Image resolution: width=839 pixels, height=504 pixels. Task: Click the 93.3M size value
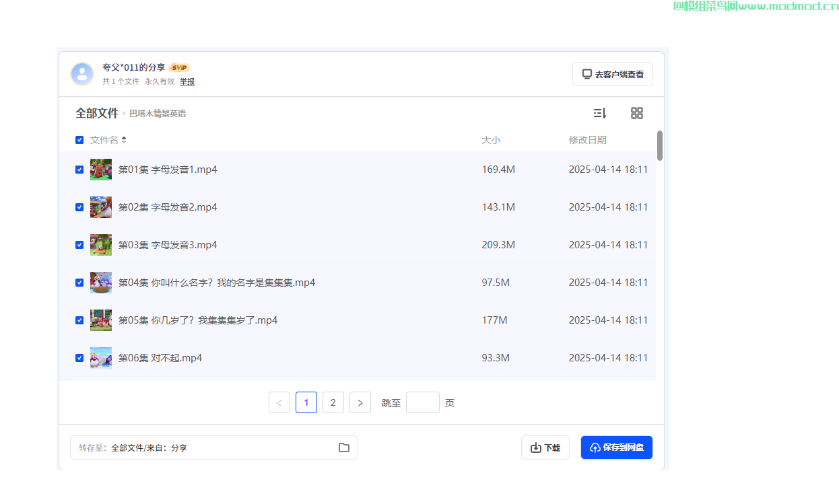496,358
